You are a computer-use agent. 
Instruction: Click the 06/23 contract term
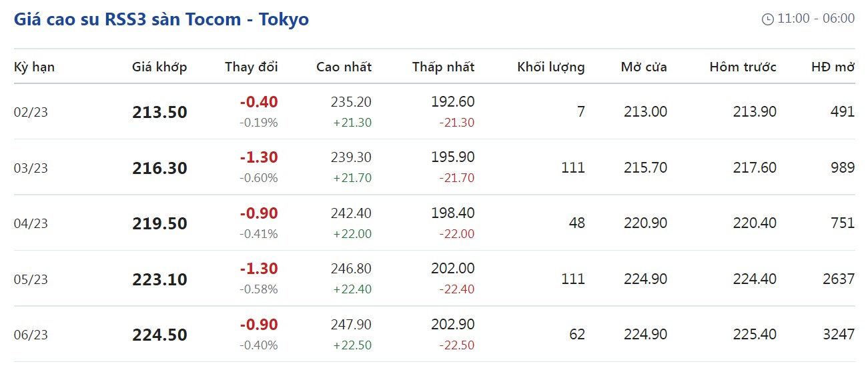coord(31,335)
